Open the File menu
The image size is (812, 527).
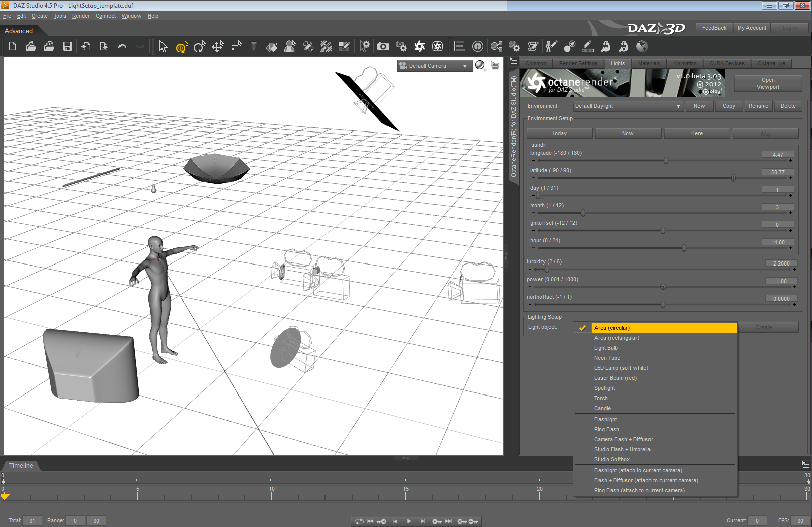(x=7, y=16)
